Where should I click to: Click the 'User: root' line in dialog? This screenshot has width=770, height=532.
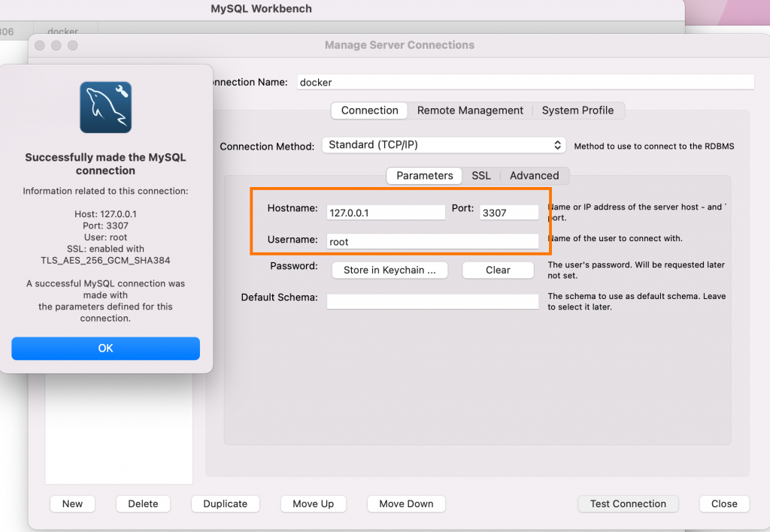tap(105, 237)
